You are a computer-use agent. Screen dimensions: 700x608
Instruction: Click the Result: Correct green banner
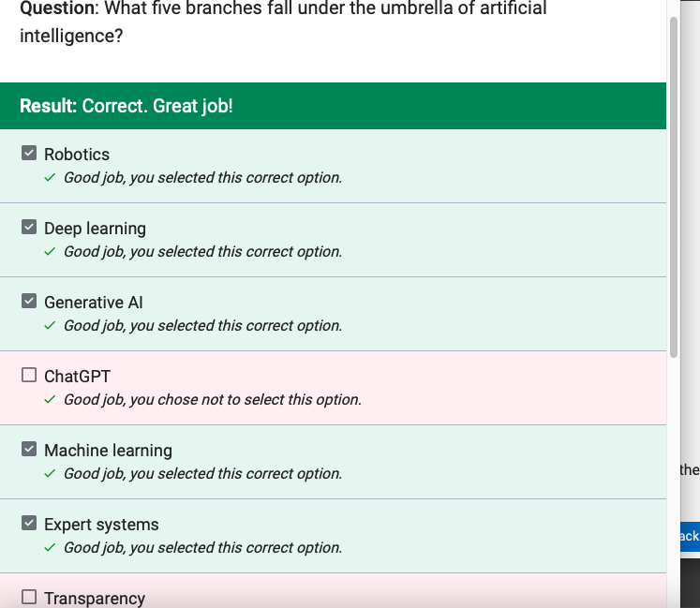click(333, 106)
